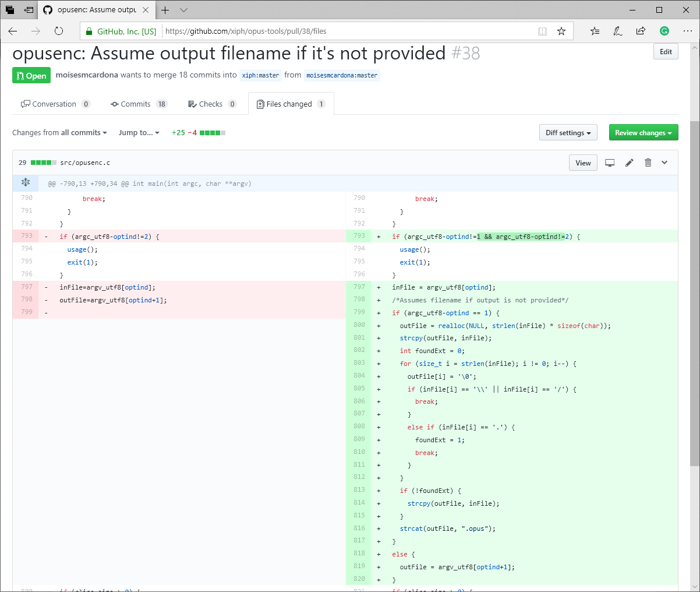The image size is (700, 592).
Task: Click the src/opusenc.c file name link
Action: pos(85,163)
